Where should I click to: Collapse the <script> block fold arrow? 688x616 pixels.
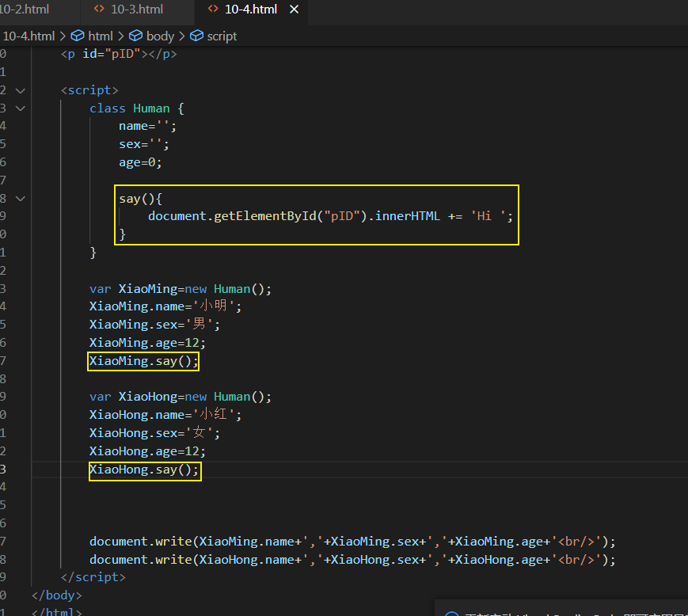tap(20, 91)
